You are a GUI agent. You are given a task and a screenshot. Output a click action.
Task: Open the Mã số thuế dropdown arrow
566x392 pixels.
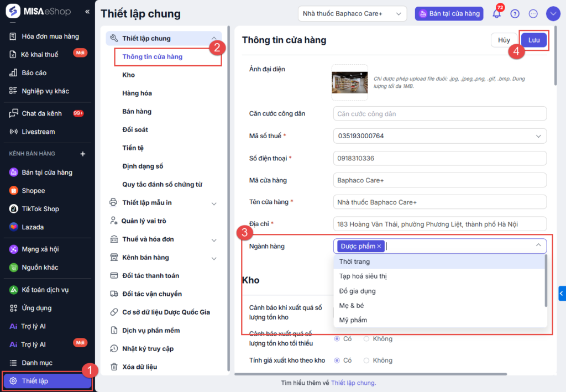[x=538, y=136]
